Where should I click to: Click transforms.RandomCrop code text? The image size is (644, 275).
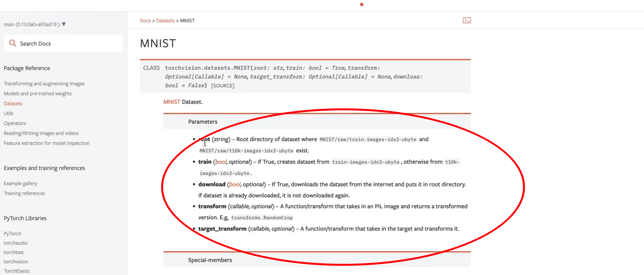point(262,217)
